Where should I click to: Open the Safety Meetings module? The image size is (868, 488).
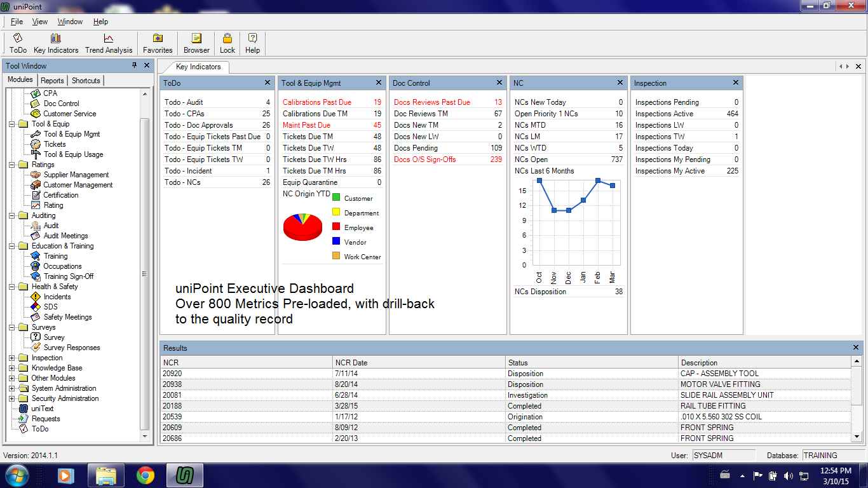pyautogui.click(x=67, y=317)
